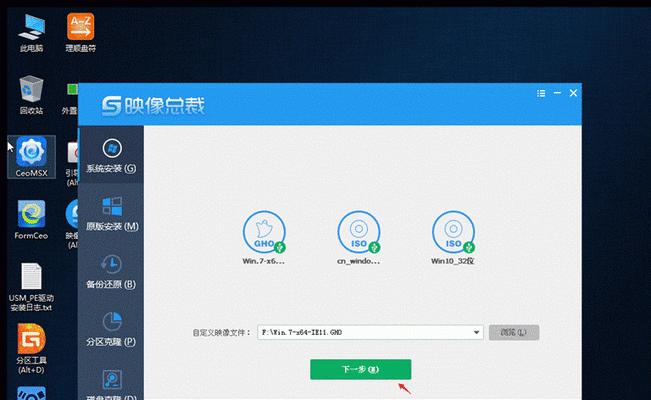Minimize the 映像总裁 window

(557, 93)
